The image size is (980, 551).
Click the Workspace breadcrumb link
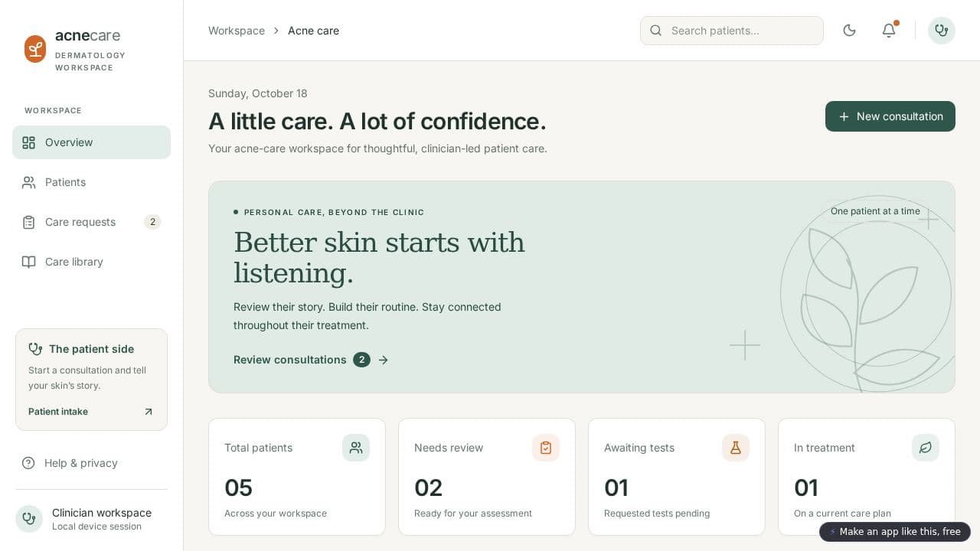(x=237, y=31)
